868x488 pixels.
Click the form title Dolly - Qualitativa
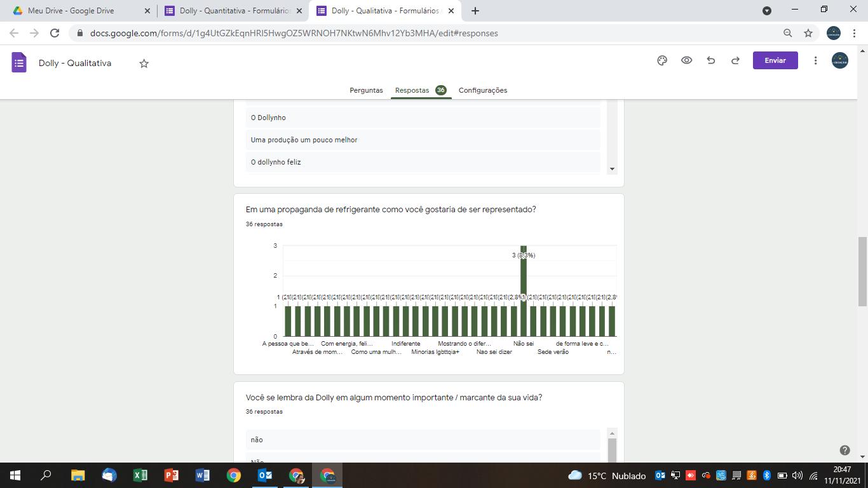click(x=75, y=63)
